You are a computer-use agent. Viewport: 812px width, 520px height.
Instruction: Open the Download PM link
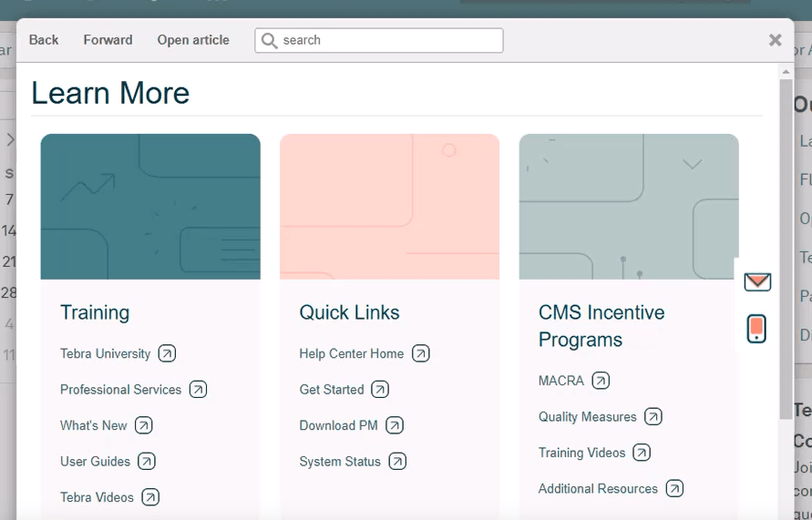[339, 425]
